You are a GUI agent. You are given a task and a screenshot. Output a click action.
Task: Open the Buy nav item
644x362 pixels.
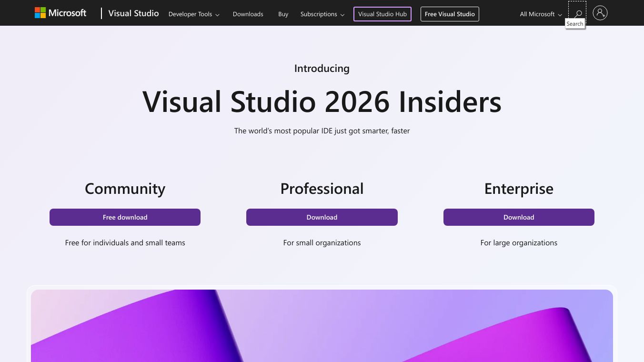[x=283, y=14]
